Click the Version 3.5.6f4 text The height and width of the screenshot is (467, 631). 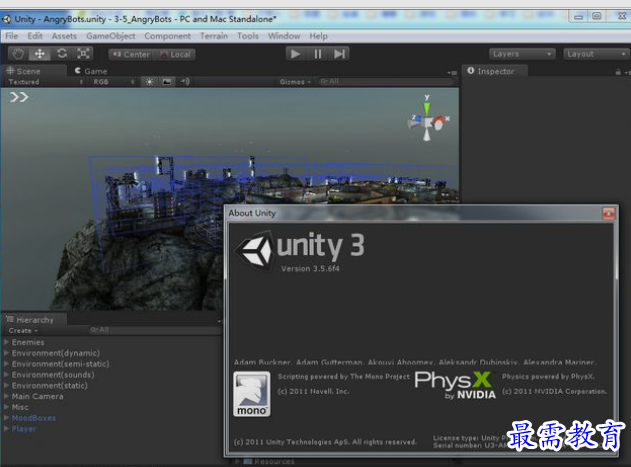pyautogui.click(x=310, y=269)
